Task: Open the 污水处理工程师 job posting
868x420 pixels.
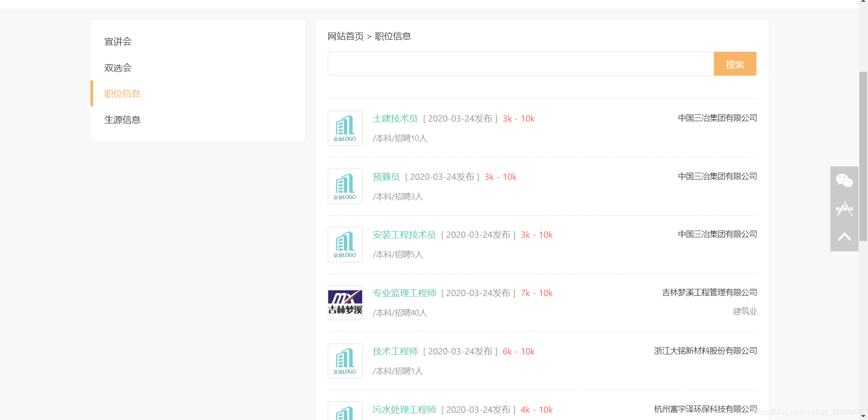Action: click(x=404, y=410)
